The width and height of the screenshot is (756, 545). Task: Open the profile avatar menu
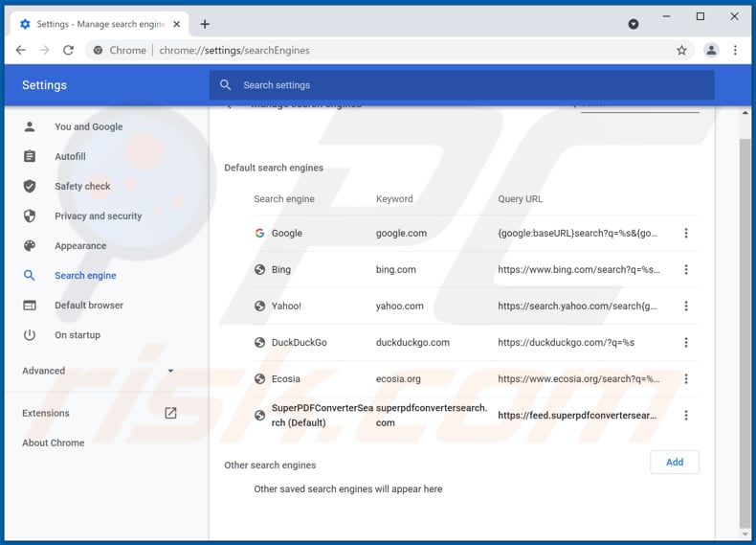[711, 50]
